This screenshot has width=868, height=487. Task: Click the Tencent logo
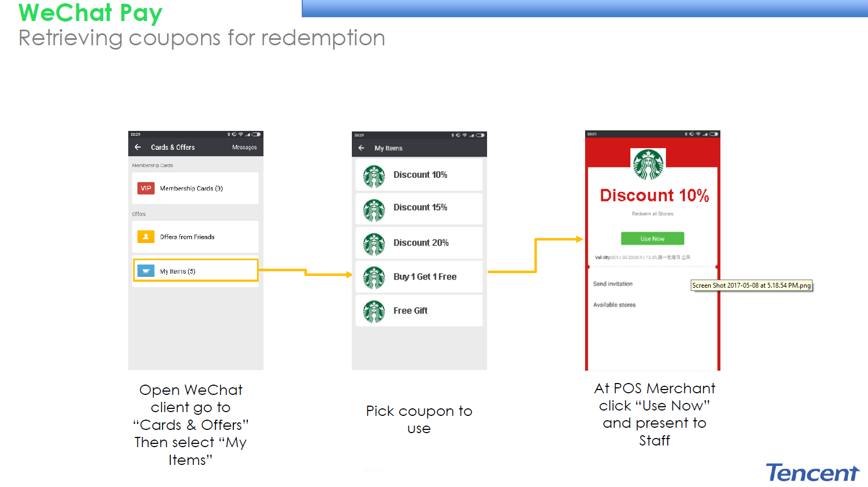[x=813, y=473]
